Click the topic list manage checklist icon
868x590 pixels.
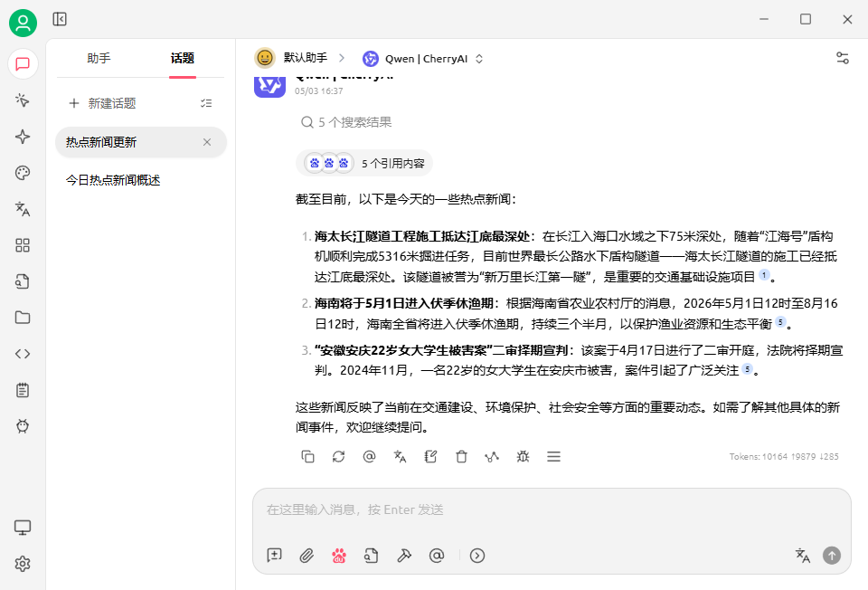[206, 103]
